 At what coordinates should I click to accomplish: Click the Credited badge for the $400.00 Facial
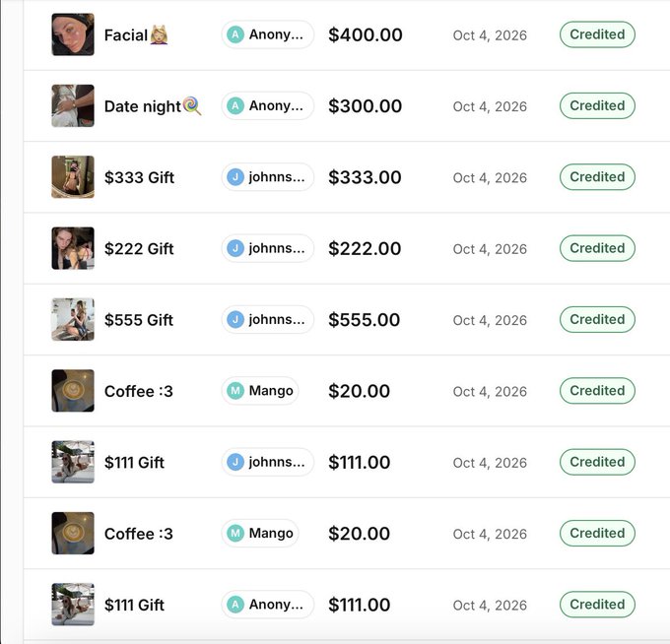click(597, 34)
